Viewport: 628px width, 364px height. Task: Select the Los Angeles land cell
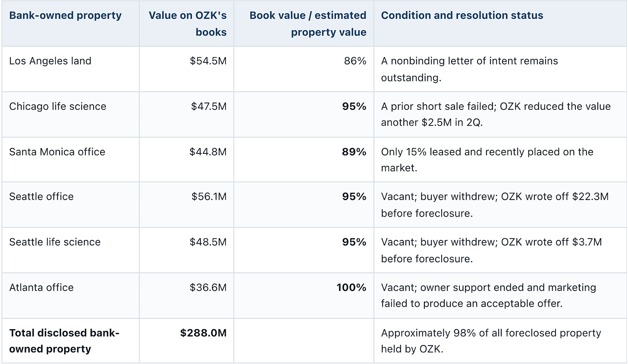pyautogui.click(x=50, y=61)
